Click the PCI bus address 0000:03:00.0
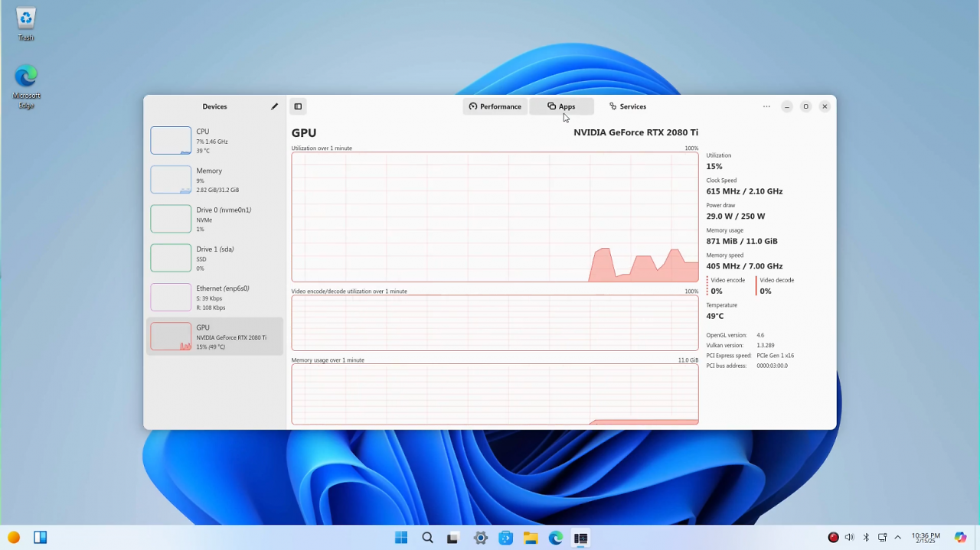 [772, 366]
